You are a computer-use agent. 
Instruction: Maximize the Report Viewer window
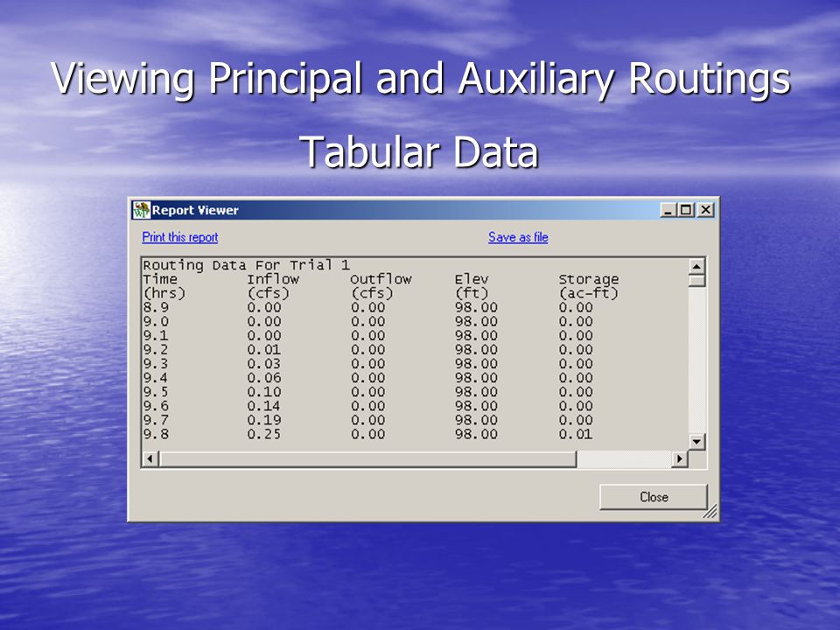coord(686,210)
